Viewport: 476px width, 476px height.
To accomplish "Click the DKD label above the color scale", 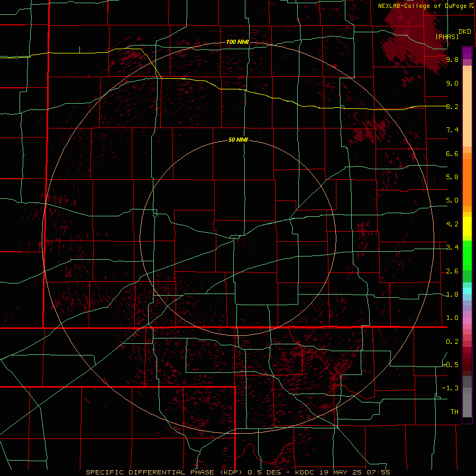I will point(465,32).
